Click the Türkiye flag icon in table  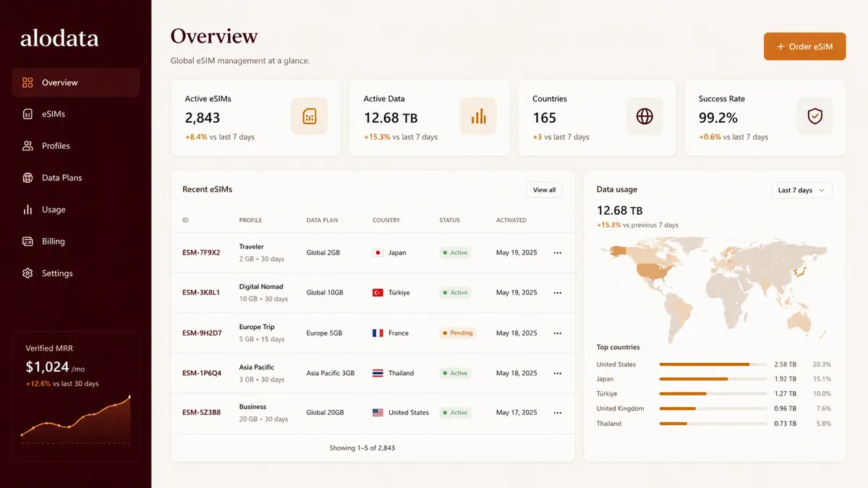[x=378, y=293]
